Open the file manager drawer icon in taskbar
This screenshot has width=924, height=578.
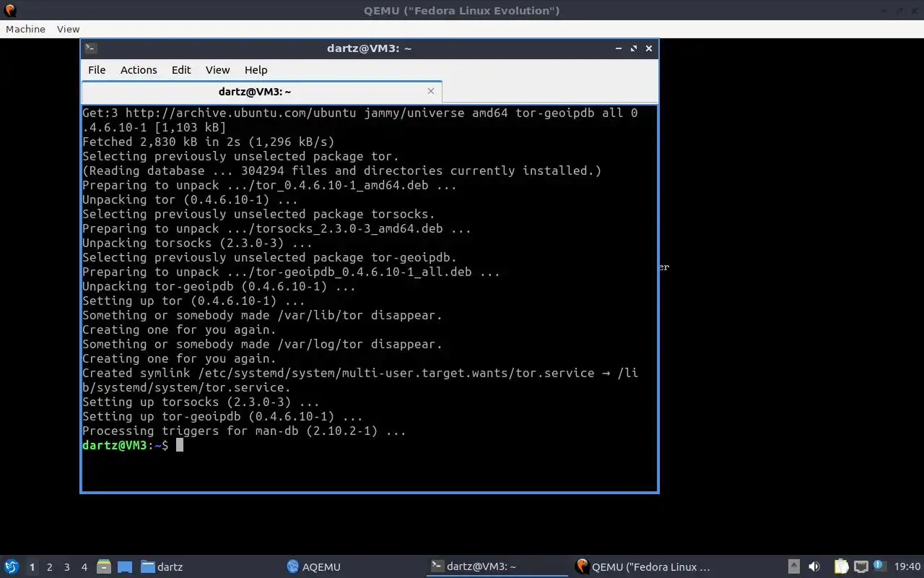coord(104,567)
